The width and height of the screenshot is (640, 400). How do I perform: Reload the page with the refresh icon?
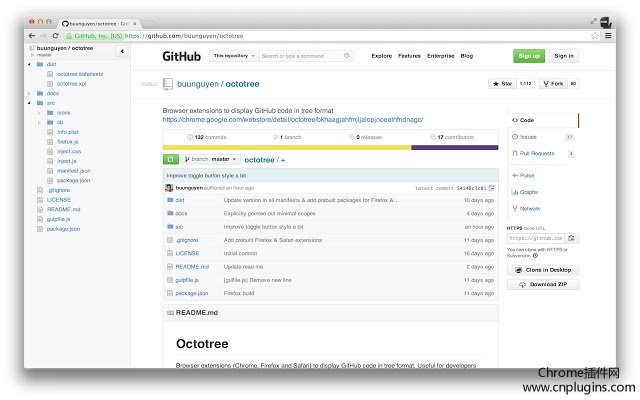coord(56,36)
